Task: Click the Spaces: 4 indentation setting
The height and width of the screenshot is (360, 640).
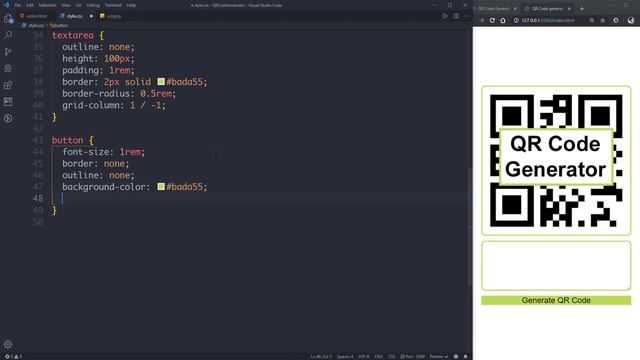Action: 345,356
